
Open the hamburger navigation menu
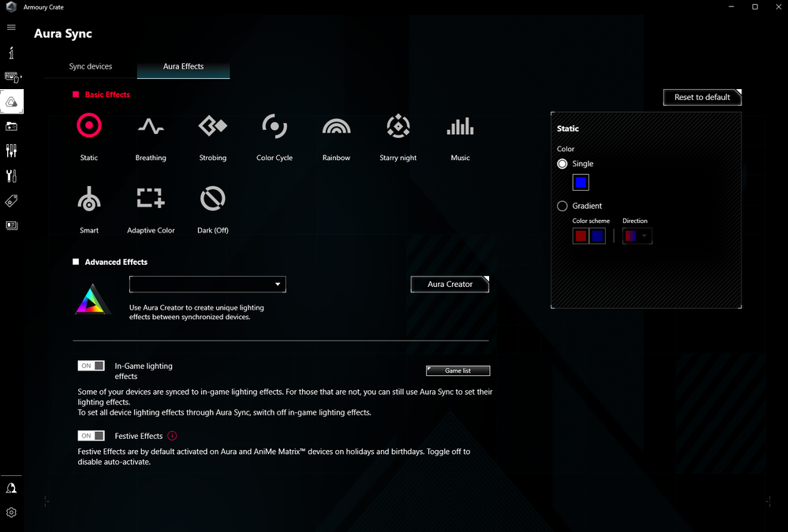11,27
